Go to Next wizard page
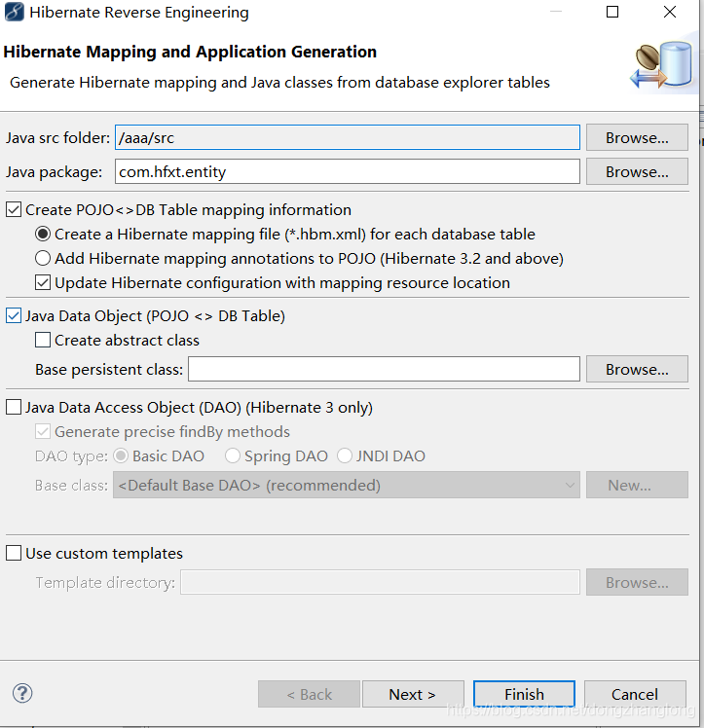The height and width of the screenshot is (728, 704). [413, 694]
